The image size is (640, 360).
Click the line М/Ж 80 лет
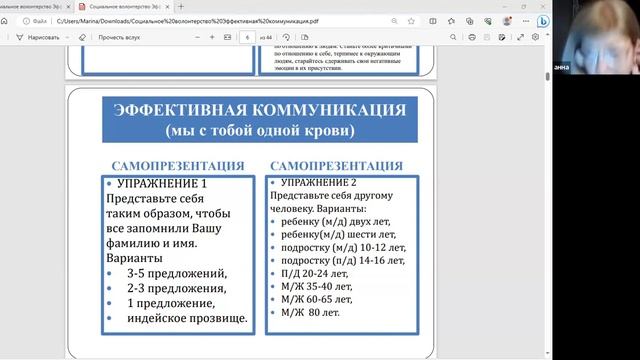coord(310,313)
